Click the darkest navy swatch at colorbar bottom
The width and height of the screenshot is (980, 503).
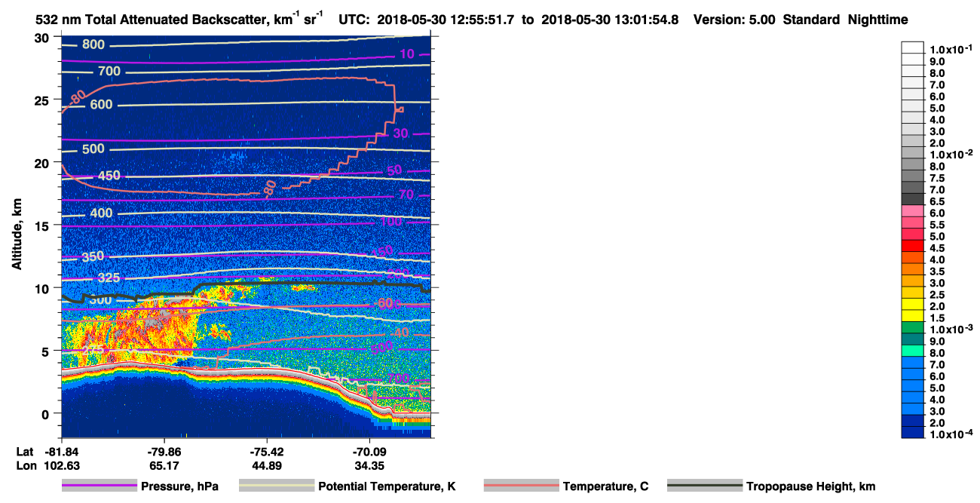point(913,432)
